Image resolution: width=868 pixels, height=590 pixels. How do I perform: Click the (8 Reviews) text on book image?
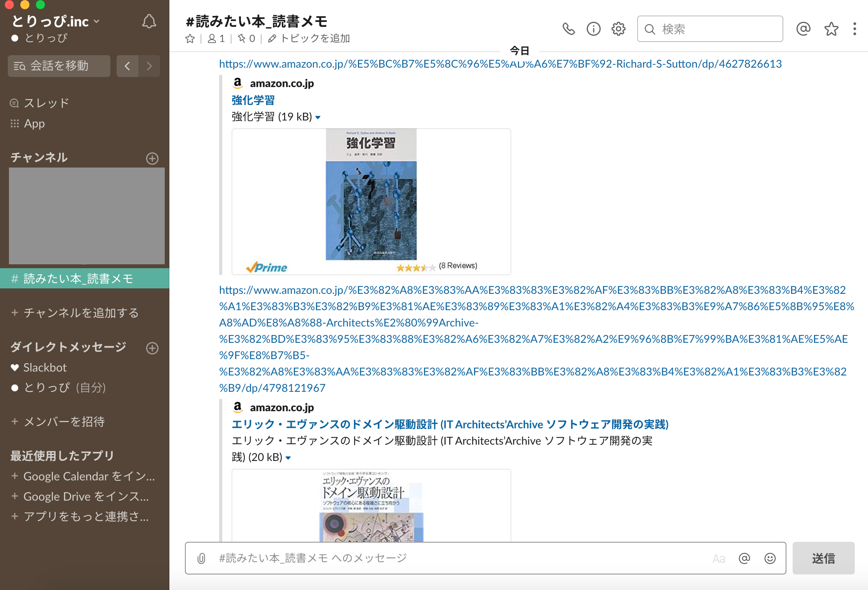(x=458, y=265)
